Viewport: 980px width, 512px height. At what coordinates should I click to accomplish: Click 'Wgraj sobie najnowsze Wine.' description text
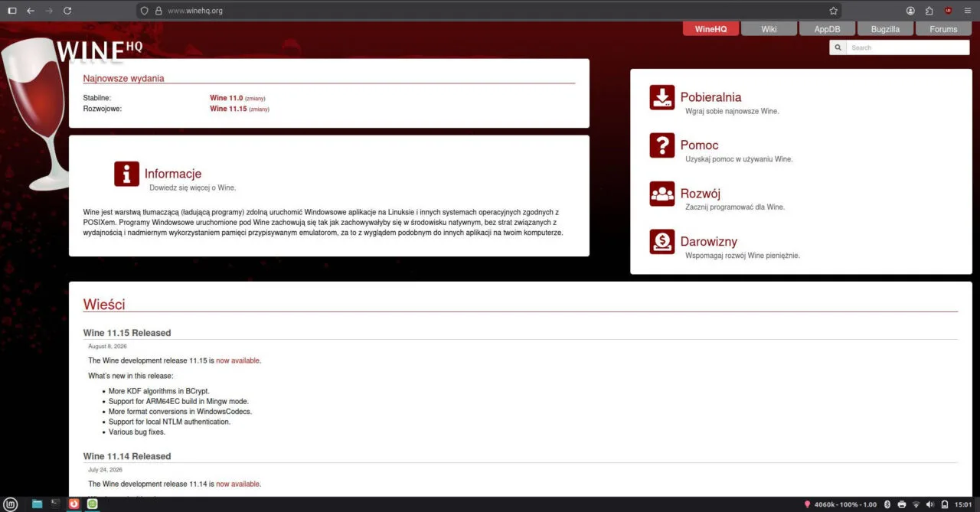click(x=732, y=111)
